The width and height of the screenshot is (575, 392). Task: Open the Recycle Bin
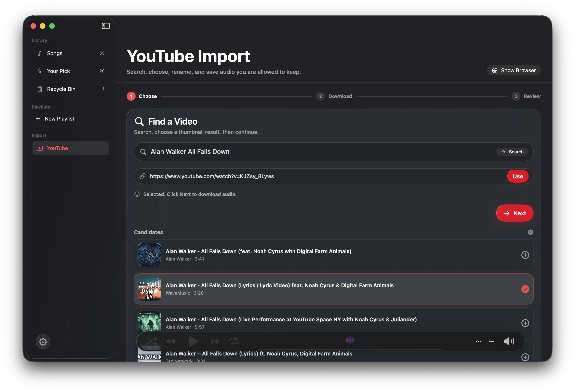coord(70,89)
